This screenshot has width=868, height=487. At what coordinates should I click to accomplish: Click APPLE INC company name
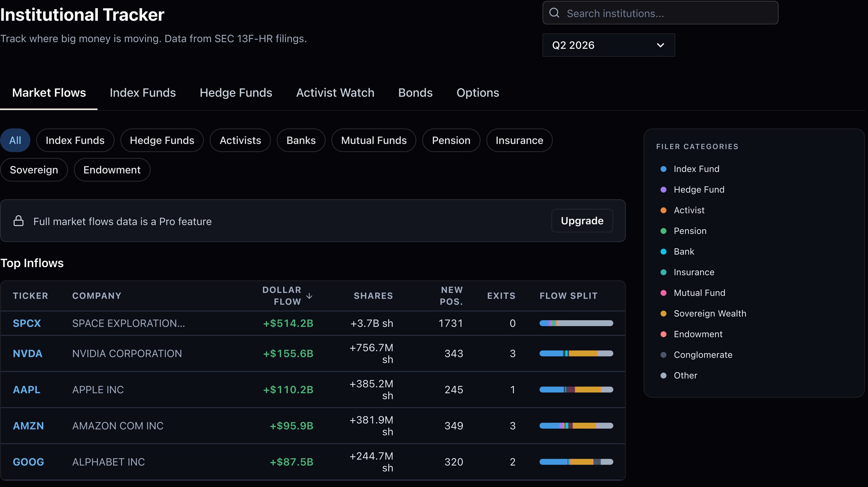(98, 390)
